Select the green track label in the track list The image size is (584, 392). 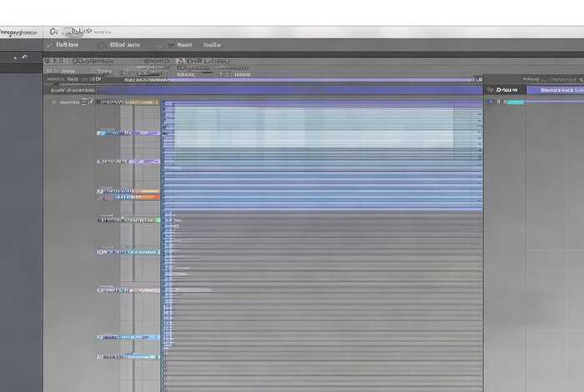[129, 220]
